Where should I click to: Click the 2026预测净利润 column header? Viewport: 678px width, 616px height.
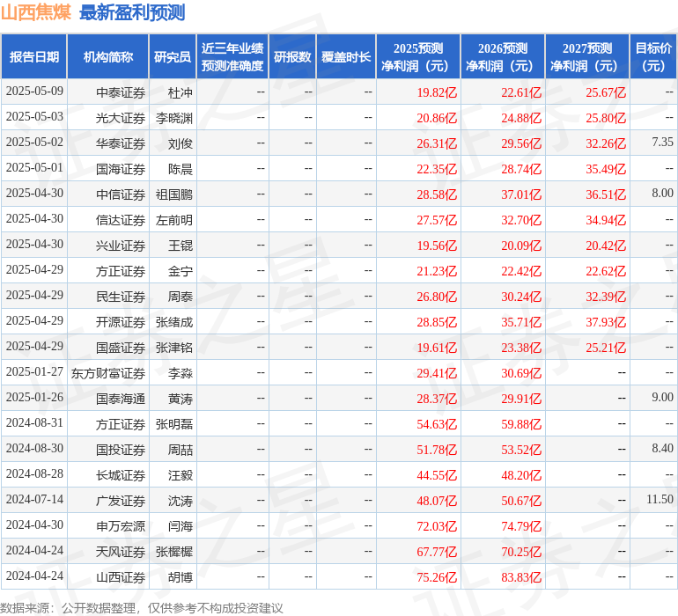pyautogui.click(x=503, y=57)
